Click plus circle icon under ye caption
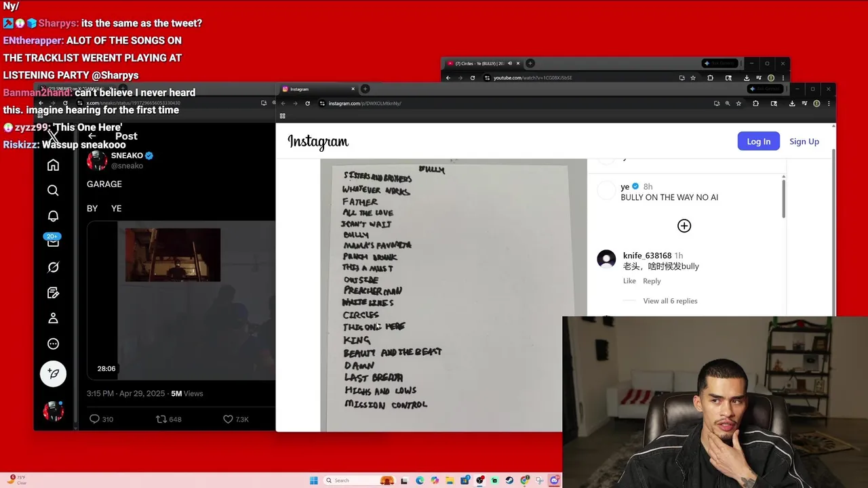 [684, 226]
